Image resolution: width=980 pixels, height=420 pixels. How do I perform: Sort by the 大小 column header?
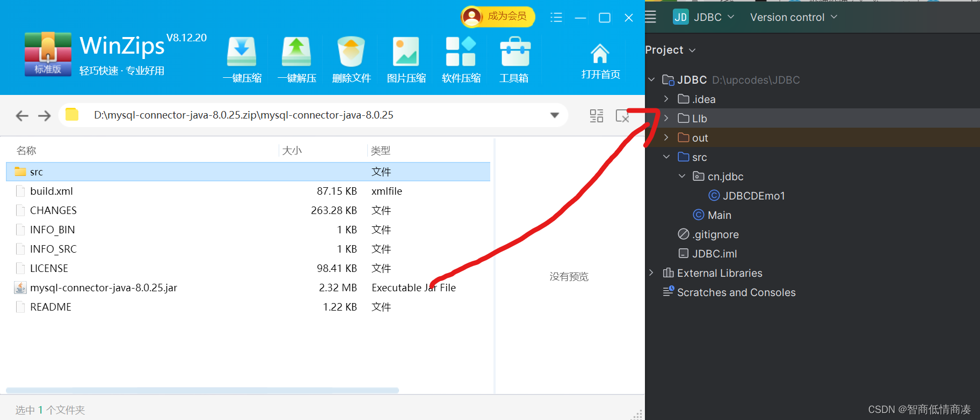292,151
